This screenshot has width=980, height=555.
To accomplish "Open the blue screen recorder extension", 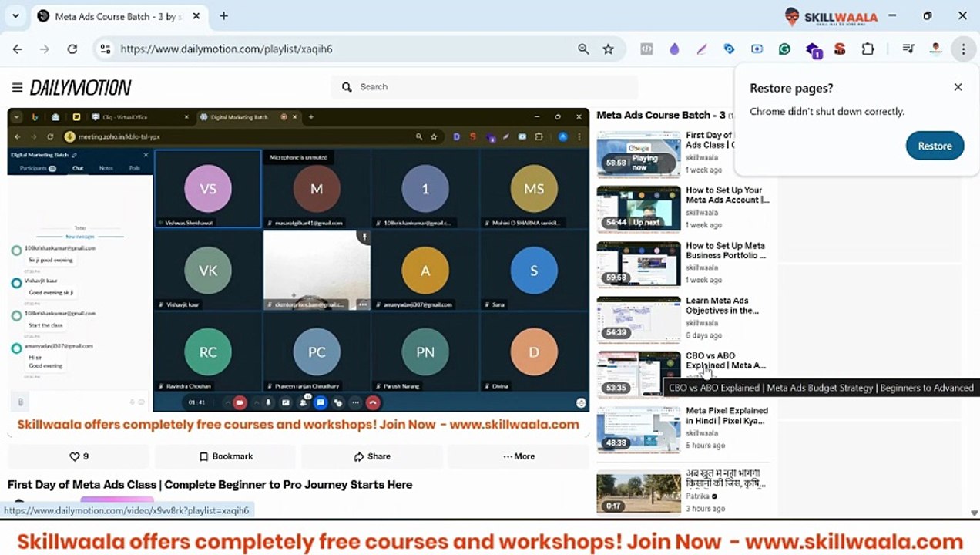I will (x=757, y=49).
